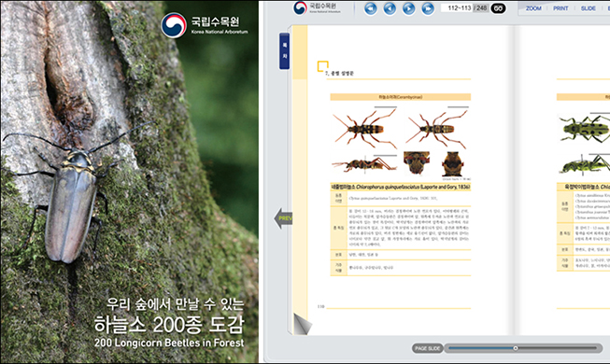
Task: Start the SLIDE option
Action: point(588,8)
